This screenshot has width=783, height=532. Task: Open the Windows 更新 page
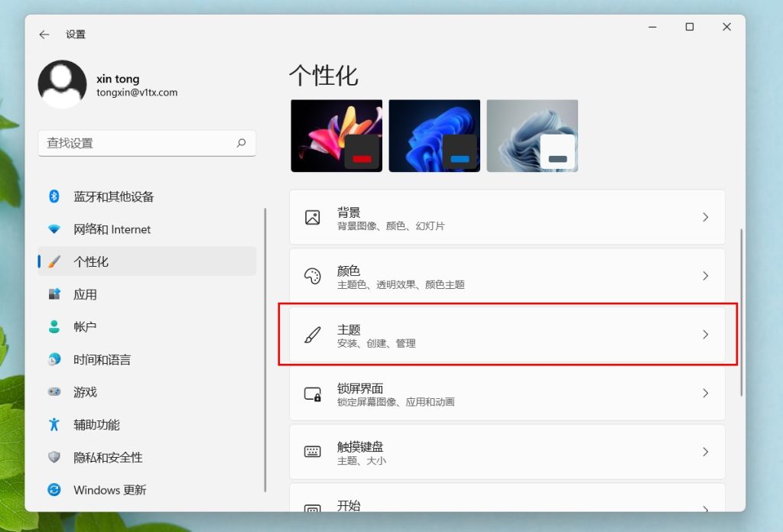(x=147, y=490)
